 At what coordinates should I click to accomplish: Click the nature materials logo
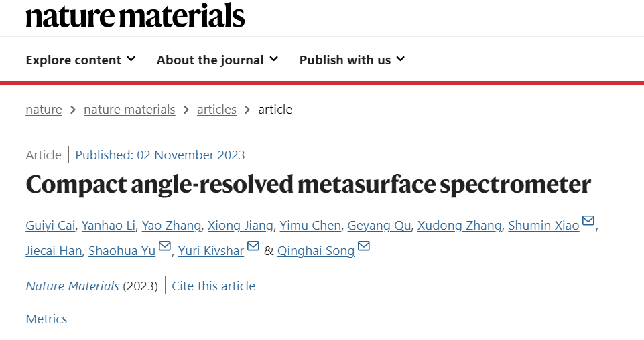point(135,15)
